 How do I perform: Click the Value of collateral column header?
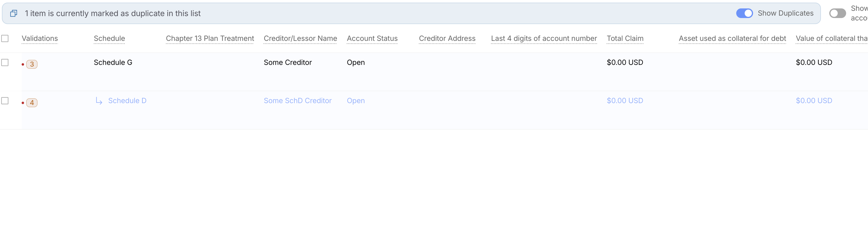point(832,38)
